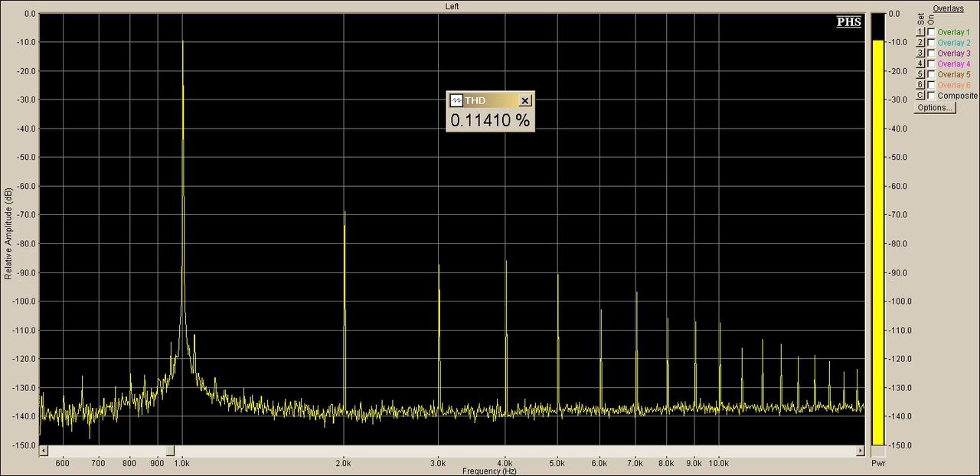The height and width of the screenshot is (476, 980).
Task: Set overlay 1 with button 1
Action: click(x=920, y=32)
